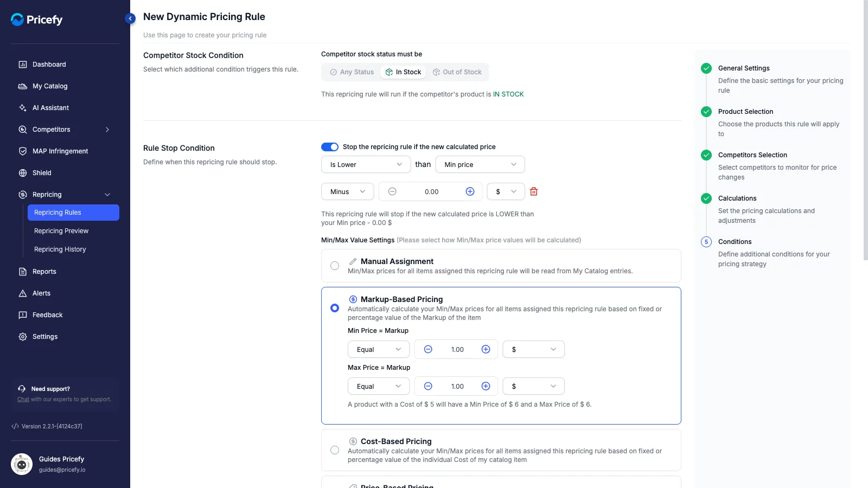This screenshot has width=868, height=488.
Task: Open the Min price dropdown
Action: [x=480, y=164]
